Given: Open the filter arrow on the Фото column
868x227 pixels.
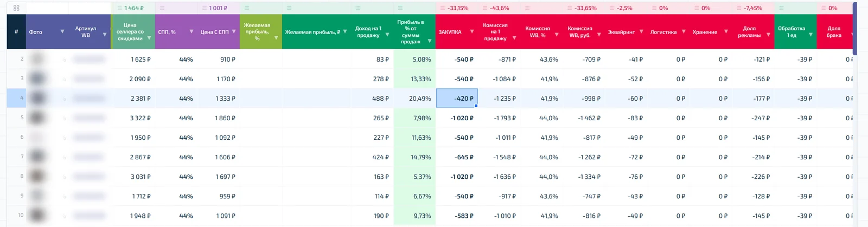Looking at the screenshot, I should (x=62, y=31).
